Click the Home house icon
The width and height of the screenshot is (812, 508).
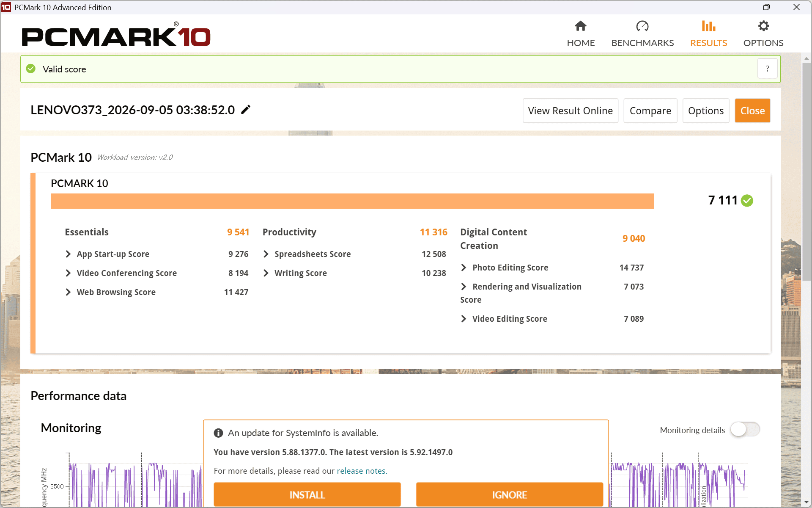[x=581, y=26]
